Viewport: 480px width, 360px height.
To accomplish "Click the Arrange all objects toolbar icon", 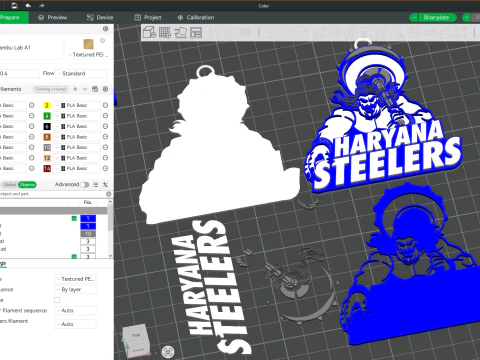I will [196, 32].
